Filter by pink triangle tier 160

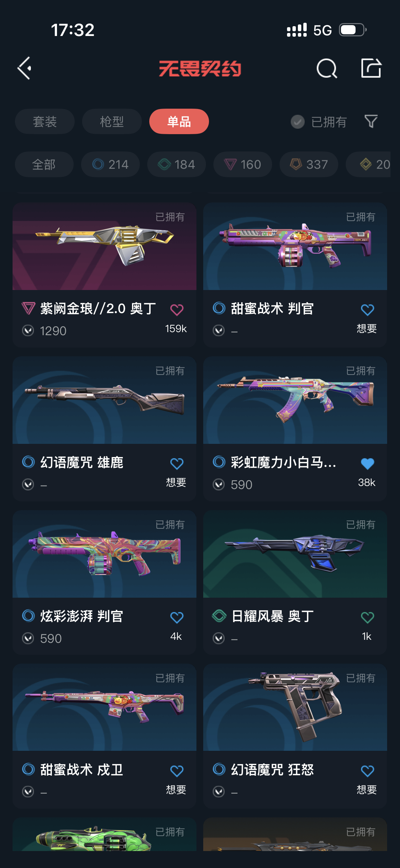tap(243, 164)
